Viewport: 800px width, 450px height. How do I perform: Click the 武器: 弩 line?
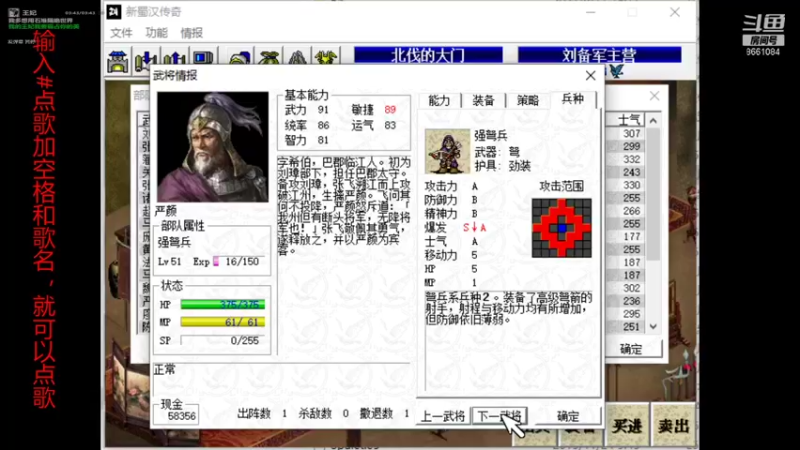point(497,152)
